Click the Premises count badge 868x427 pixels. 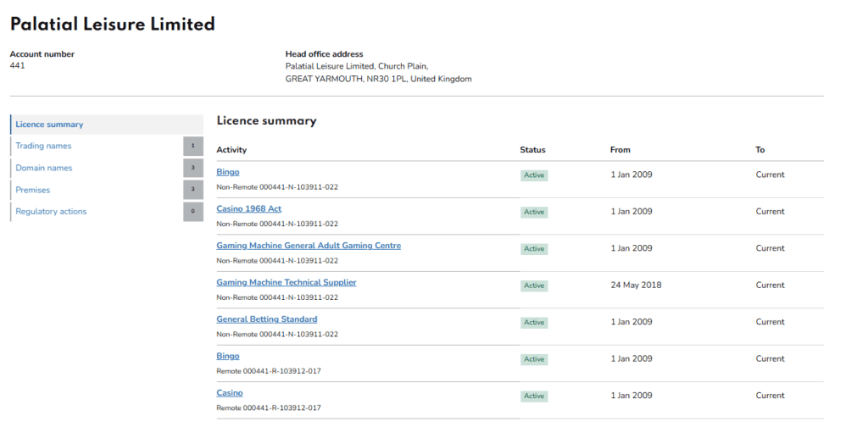[193, 190]
